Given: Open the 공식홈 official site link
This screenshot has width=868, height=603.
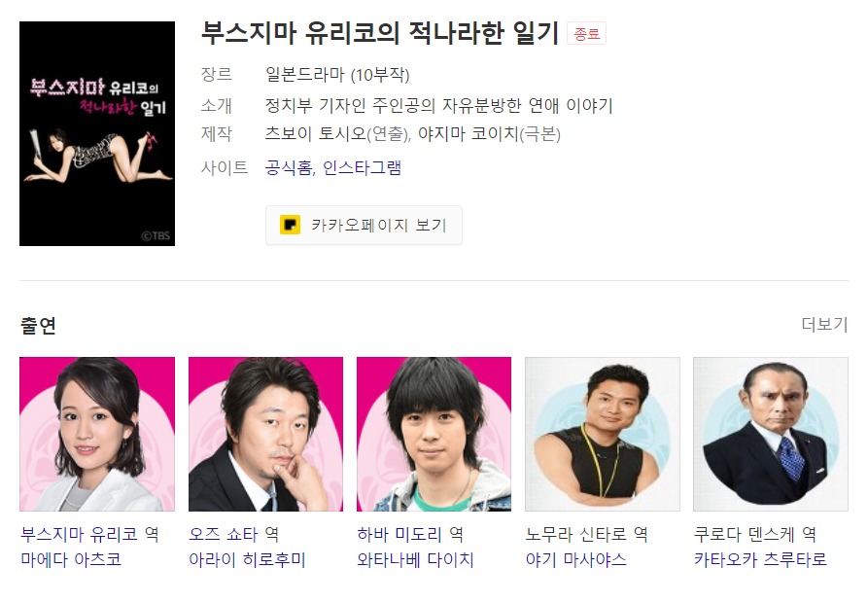Looking at the screenshot, I should [289, 168].
